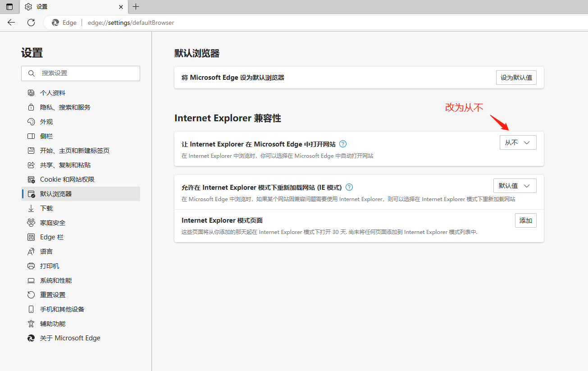This screenshot has width=588, height=371.
Task: Open a new tab with plus icon
Action: click(x=136, y=7)
